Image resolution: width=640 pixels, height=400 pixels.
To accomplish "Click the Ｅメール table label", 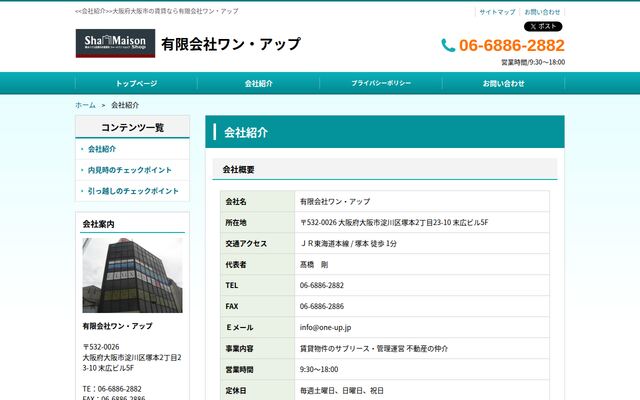I will (x=240, y=327).
